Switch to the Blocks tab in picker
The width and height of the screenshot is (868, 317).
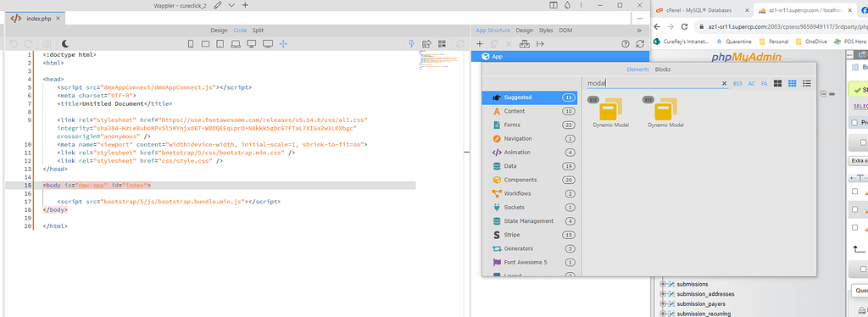point(663,70)
